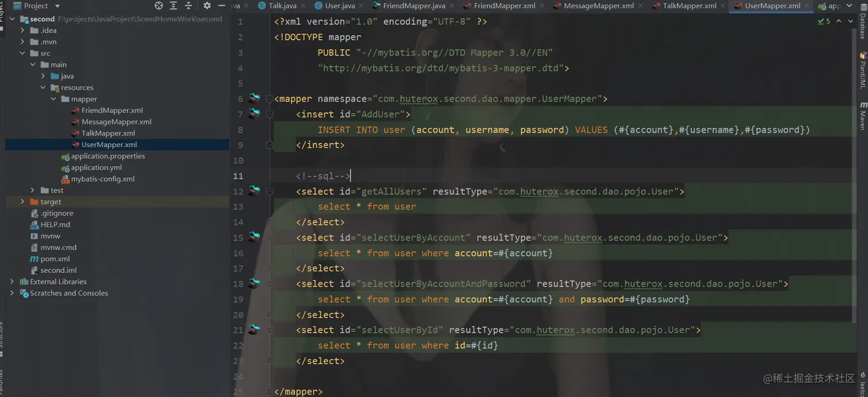Open Project panel settings gear
Viewport: 868px width, 397px height.
[207, 6]
